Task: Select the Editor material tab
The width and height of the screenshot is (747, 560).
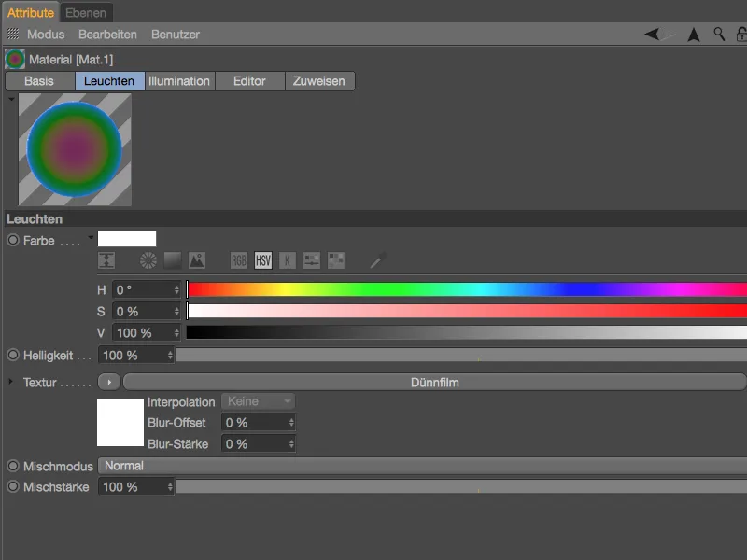Action: tap(249, 81)
